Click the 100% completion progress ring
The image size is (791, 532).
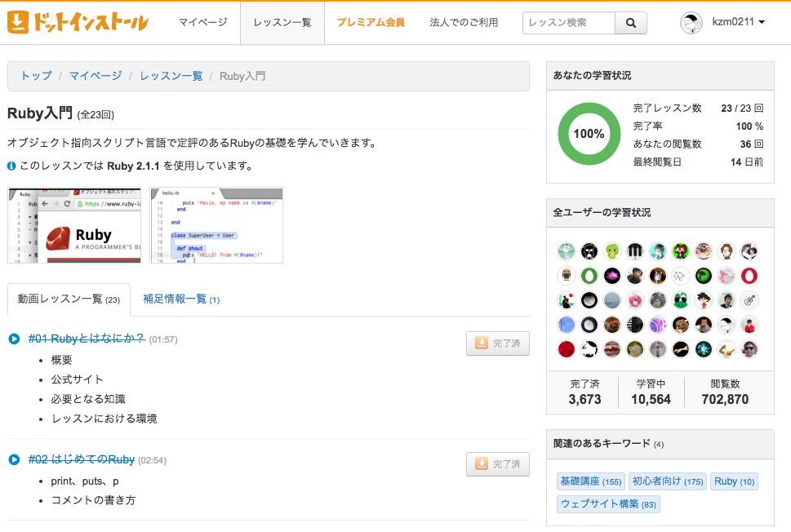pos(589,134)
